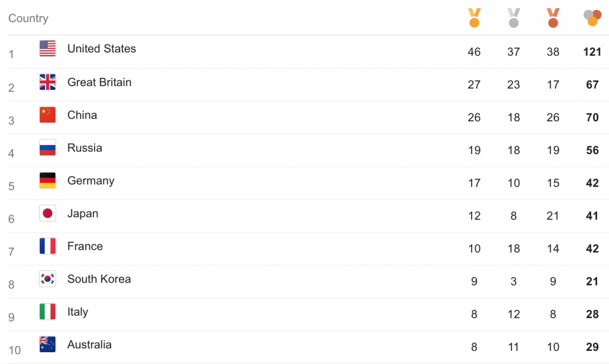The width and height of the screenshot is (609, 364).
Task: Open the Russia country link
Action: click(x=84, y=148)
